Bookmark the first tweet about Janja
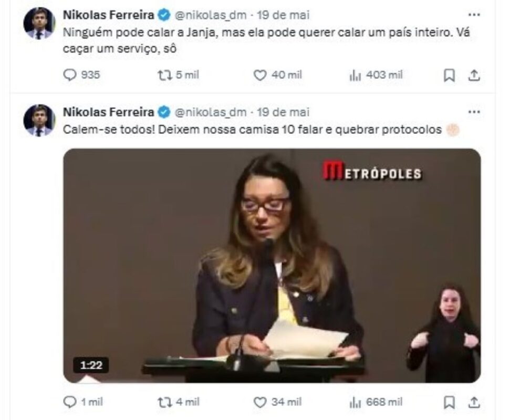The height and width of the screenshot is (420, 520). pos(449,75)
